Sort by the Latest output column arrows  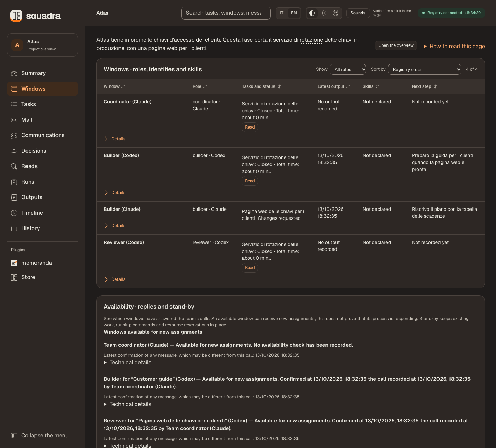[x=348, y=86]
